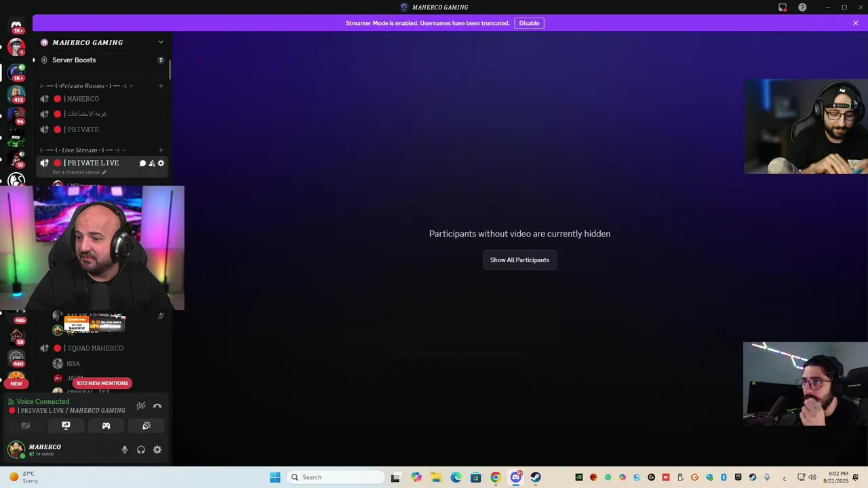This screenshot has height=488, width=868.
Task: Start an activity with the game controller icon
Action: 106,426
